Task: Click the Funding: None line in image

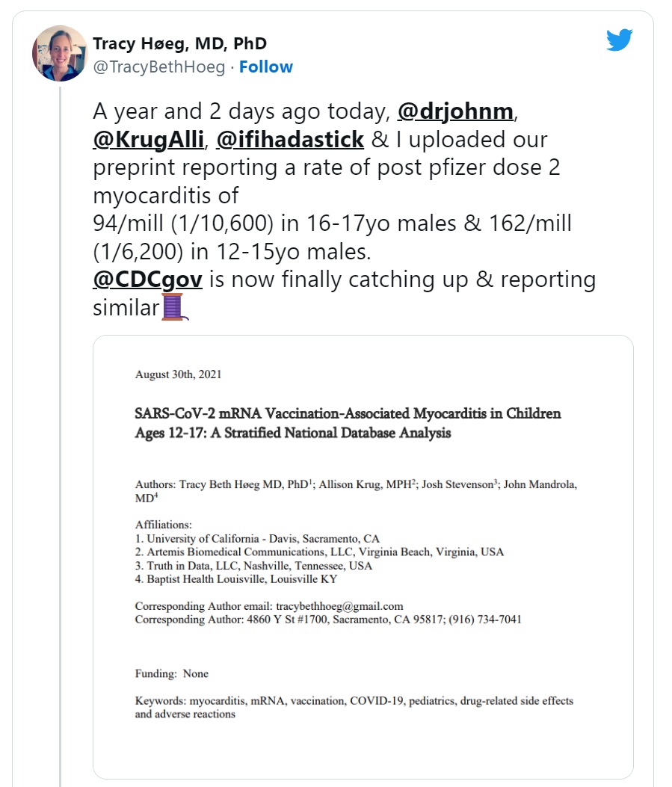Action: point(172,673)
